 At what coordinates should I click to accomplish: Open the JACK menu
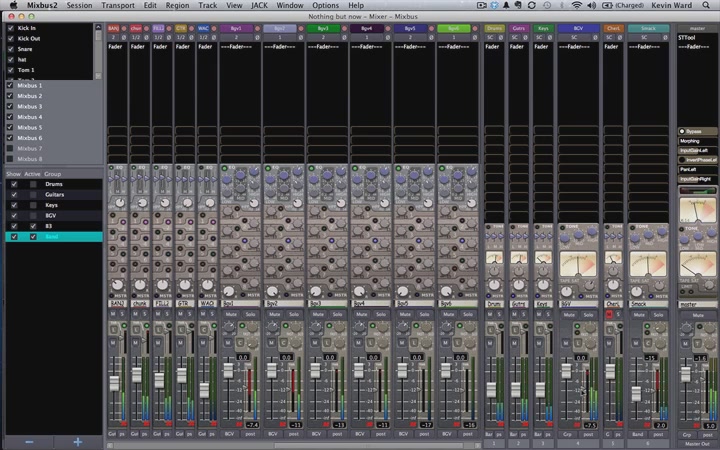[259, 6]
